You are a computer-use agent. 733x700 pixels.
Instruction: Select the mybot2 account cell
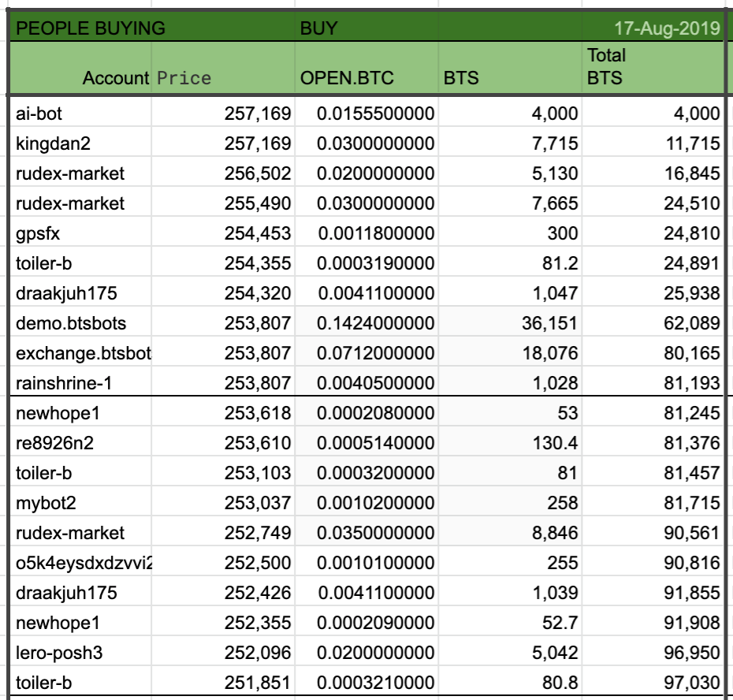[81, 502]
